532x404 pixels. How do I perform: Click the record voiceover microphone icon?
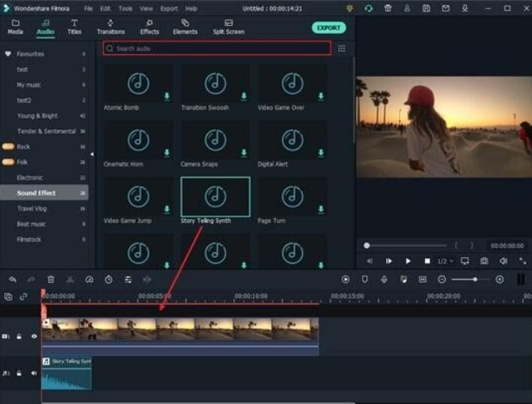pyautogui.click(x=384, y=280)
